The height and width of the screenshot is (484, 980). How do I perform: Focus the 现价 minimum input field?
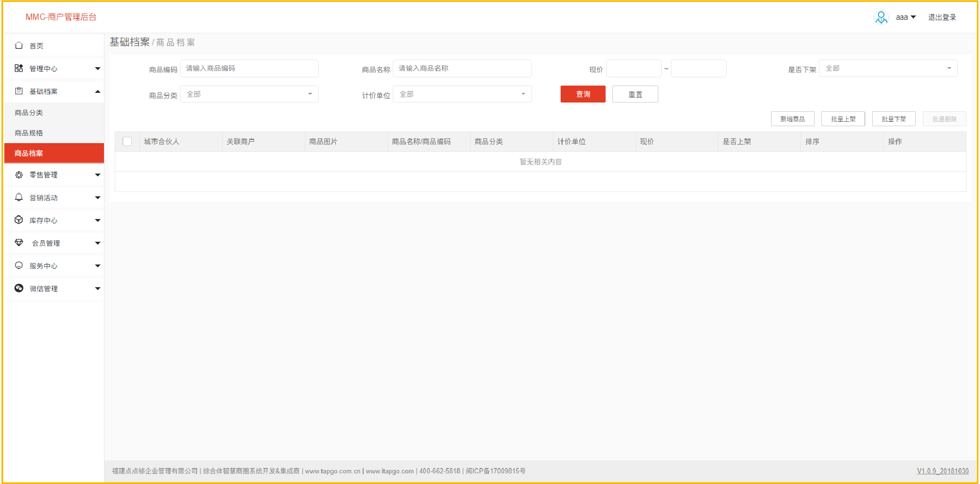(x=634, y=68)
